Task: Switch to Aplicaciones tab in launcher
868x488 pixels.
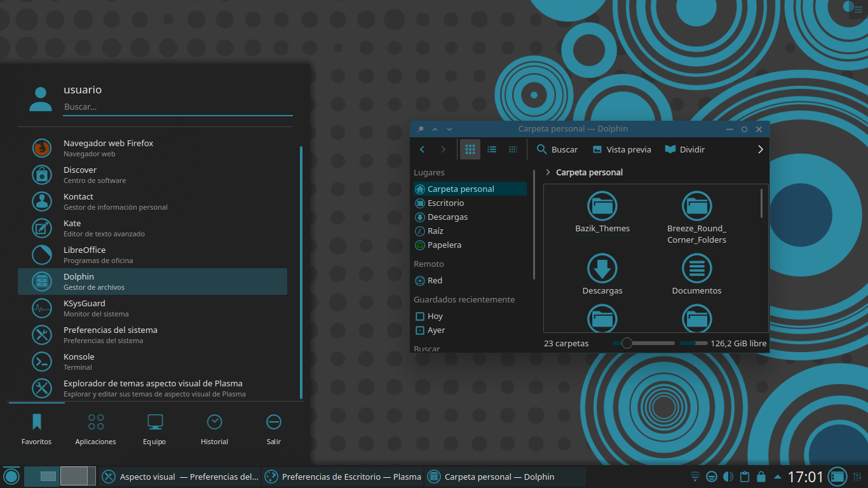Action: pyautogui.click(x=96, y=429)
